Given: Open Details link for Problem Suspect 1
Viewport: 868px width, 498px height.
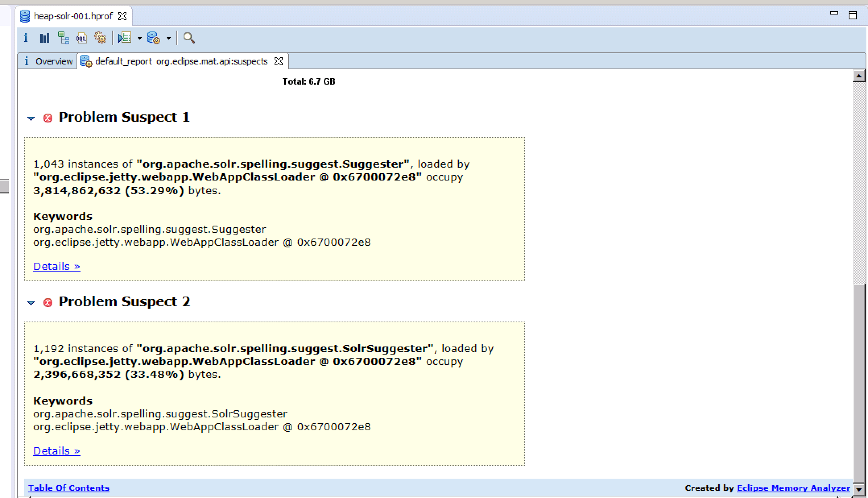Looking at the screenshot, I should click(57, 266).
